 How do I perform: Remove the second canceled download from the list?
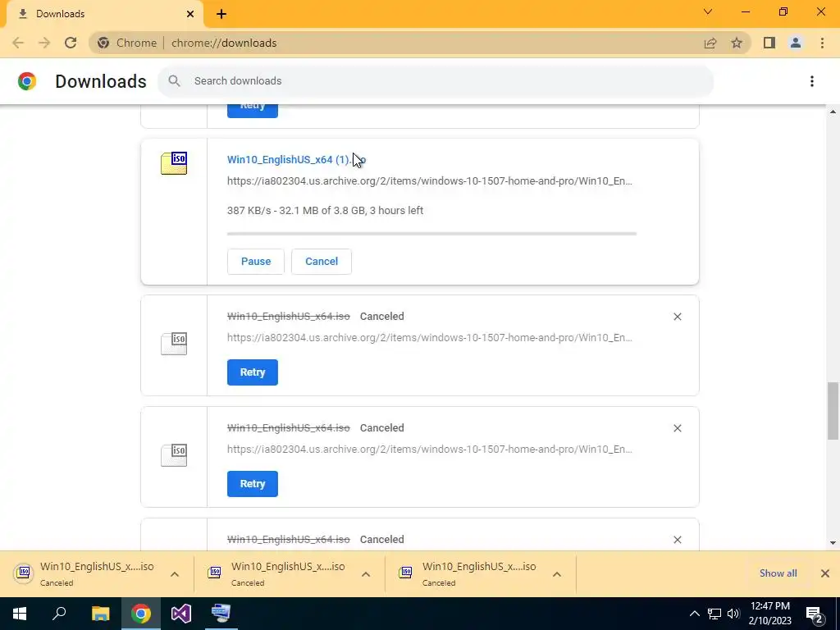677,428
